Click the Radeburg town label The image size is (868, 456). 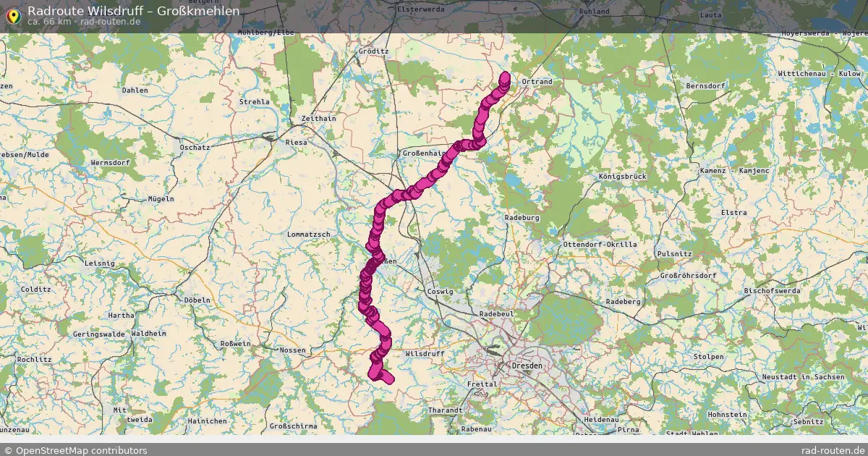click(x=523, y=217)
